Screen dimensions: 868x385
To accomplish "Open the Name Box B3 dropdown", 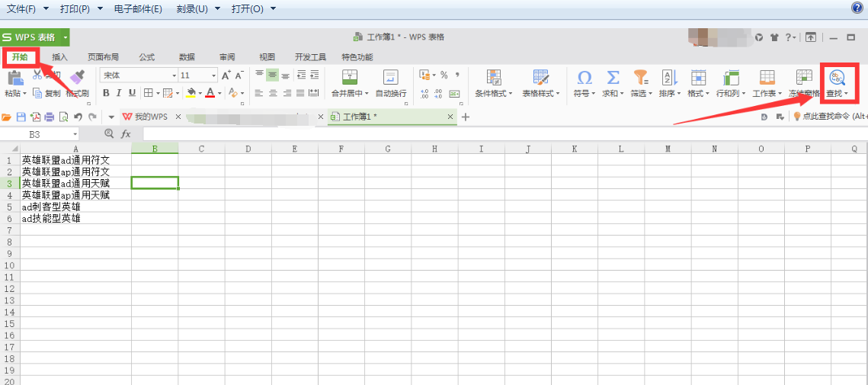I will click(x=75, y=134).
